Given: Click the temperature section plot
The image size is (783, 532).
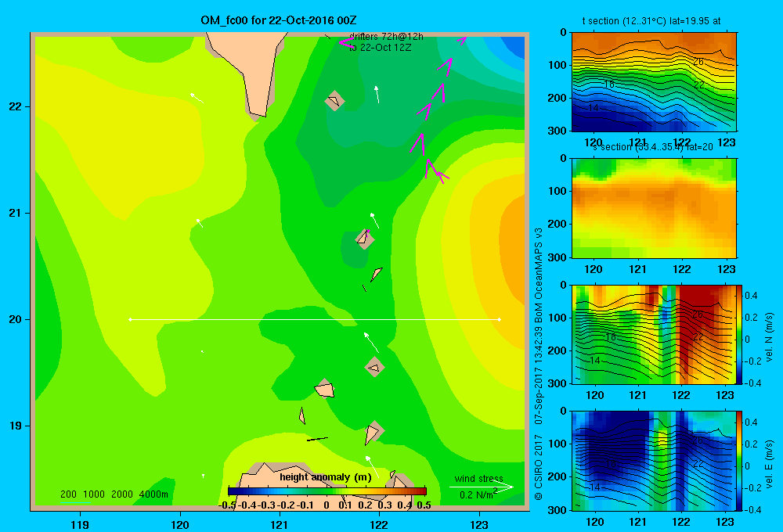Looking at the screenshot, I should (x=654, y=82).
